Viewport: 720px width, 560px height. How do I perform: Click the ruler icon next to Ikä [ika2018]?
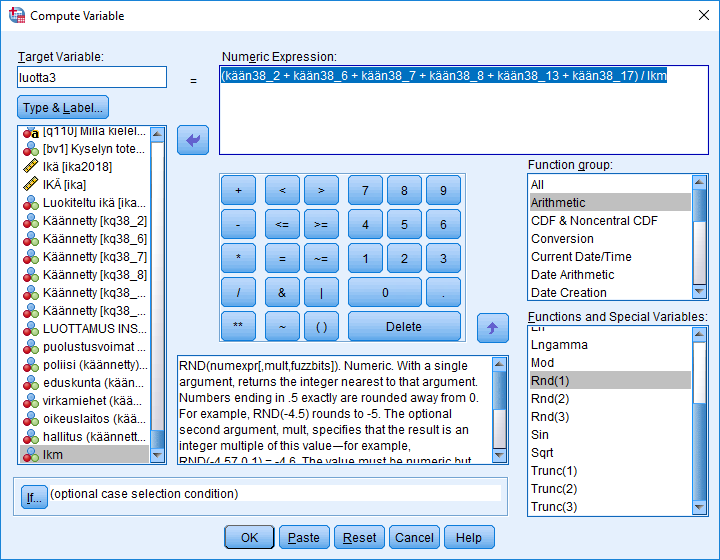31,167
